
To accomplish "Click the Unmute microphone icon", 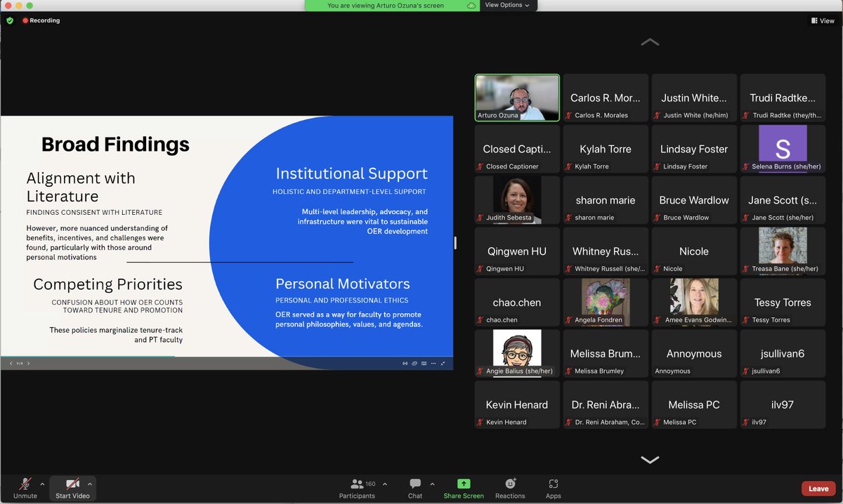I will point(25,484).
